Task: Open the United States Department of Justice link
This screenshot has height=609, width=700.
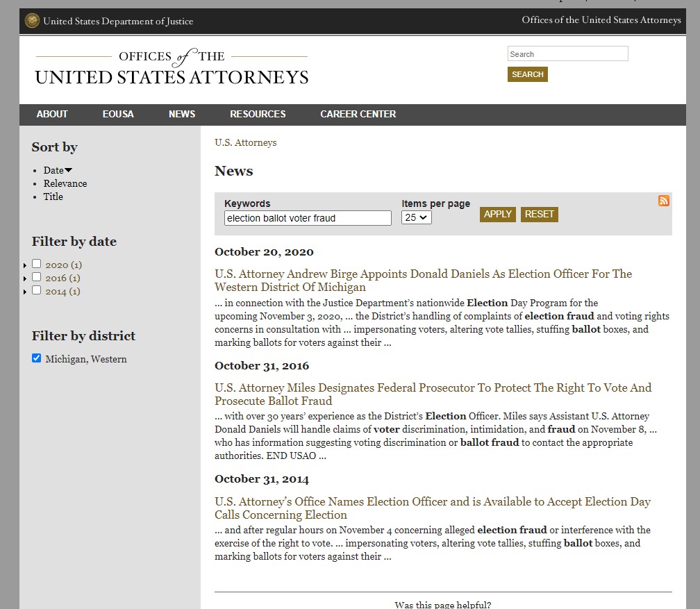Action: coord(118,21)
